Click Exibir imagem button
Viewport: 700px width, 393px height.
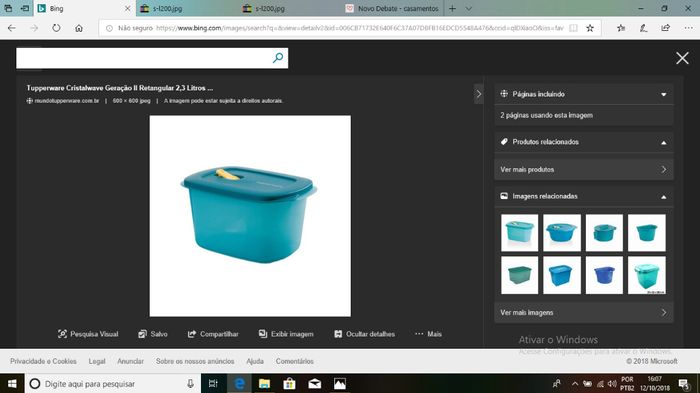pyautogui.click(x=286, y=334)
